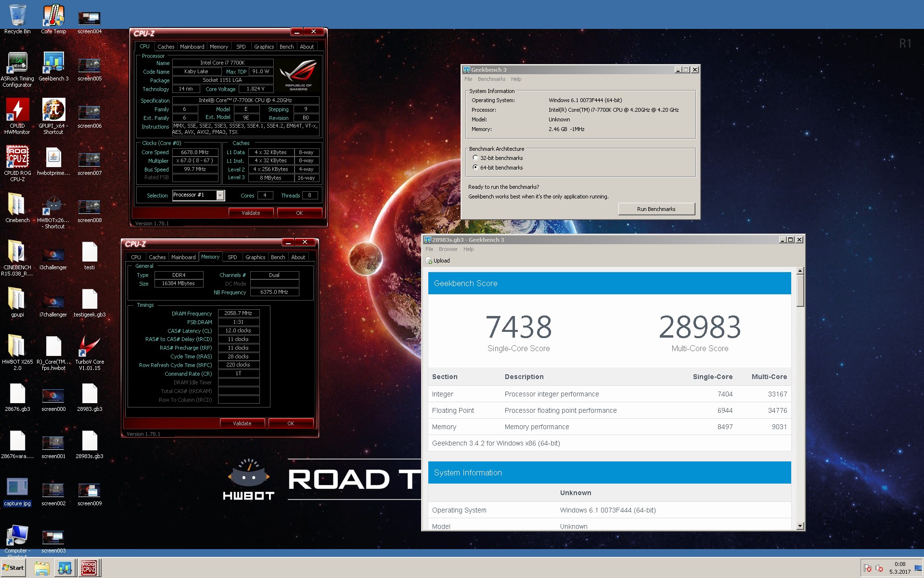Viewport: 924px width, 578px height.
Task: Open the Recycle Bin desktop icon
Action: [x=17, y=19]
